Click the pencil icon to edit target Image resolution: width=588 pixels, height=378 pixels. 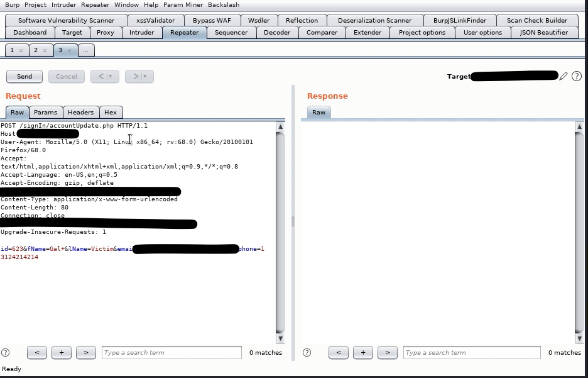[563, 76]
